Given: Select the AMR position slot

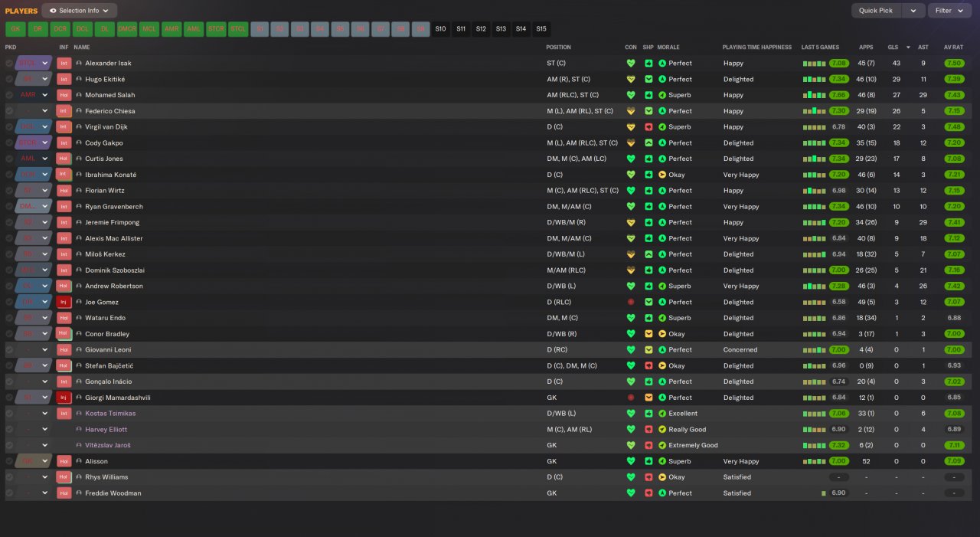Looking at the screenshot, I should tap(171, 29).
